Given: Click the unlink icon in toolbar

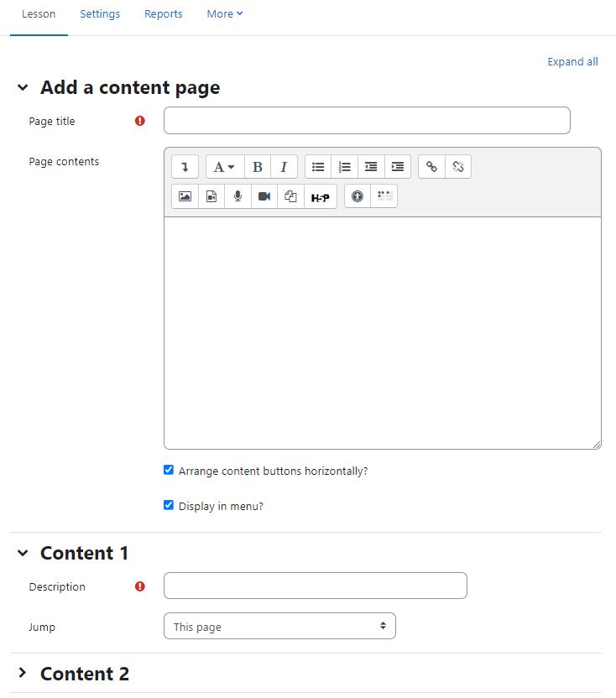Looking at the screenshot, I should pyautogui.click(x=458, y=167).
